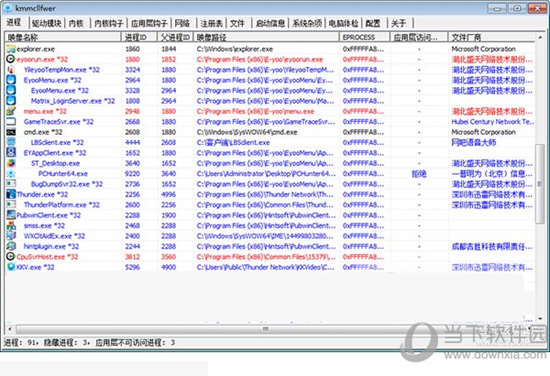Select the cmd.exe *32 process name

[43, 132]
